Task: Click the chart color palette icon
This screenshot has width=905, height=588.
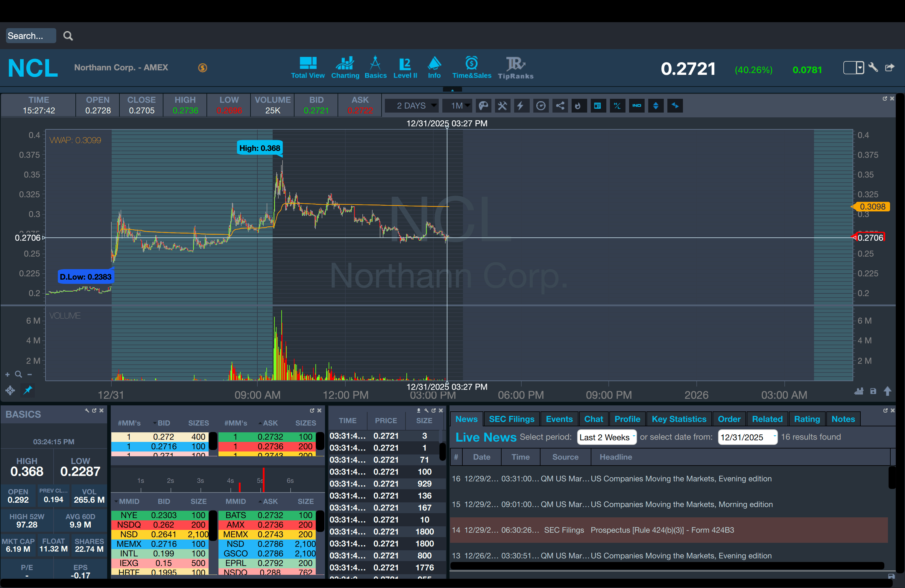Action: (x=483, y=106)
